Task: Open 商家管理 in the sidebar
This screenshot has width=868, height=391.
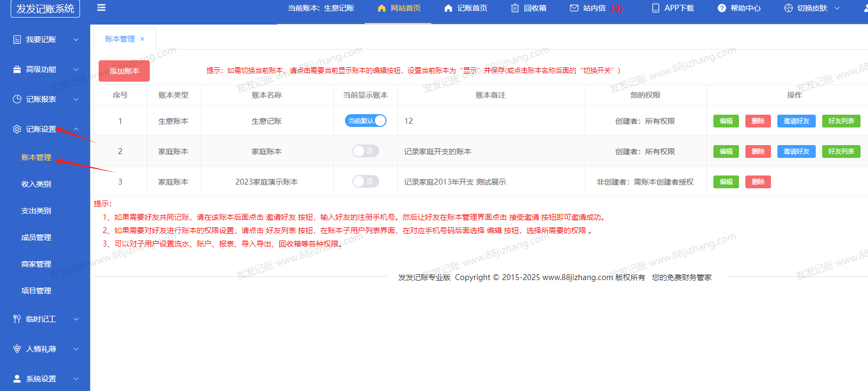Action: (x=36, y=264)
